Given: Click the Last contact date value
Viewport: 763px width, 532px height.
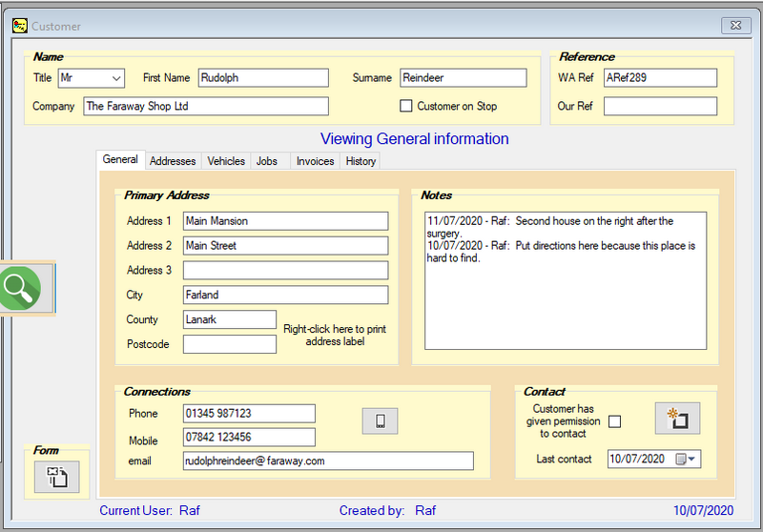Looking at the screenshot, I should tap(637, 459).
